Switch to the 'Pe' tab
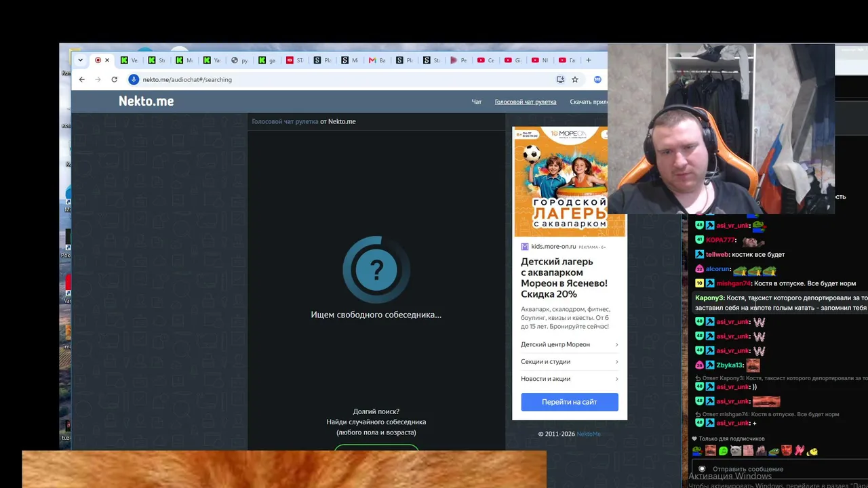The height and width of the screenshot is (488, 868). tap(459, 60)
